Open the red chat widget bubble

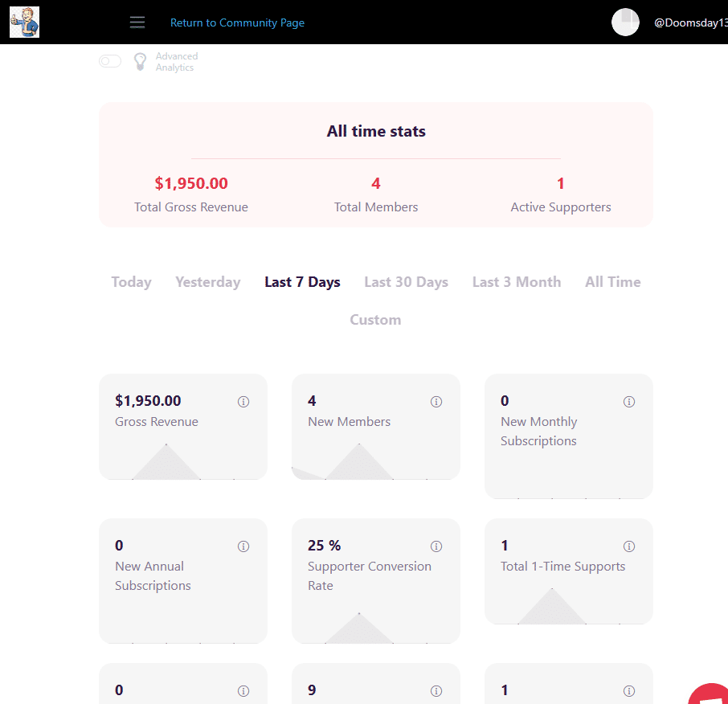[709, 694]
